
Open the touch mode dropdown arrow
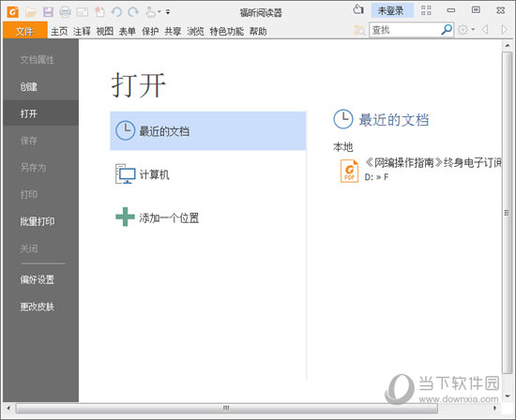(x=159, y=12)
